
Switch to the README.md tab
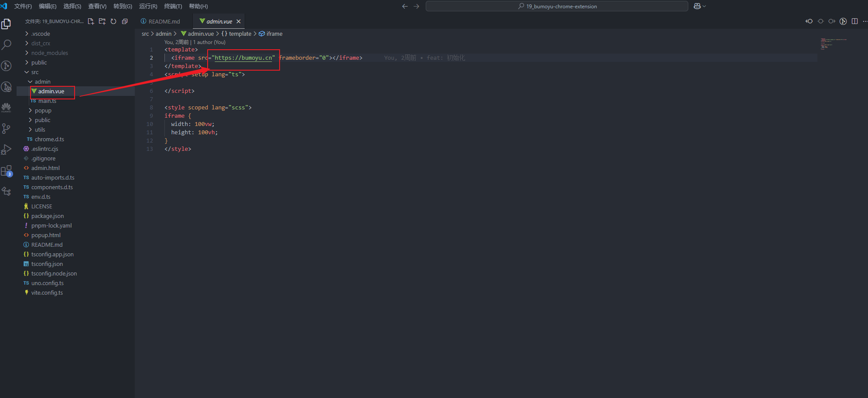click(x=164, y=21)
